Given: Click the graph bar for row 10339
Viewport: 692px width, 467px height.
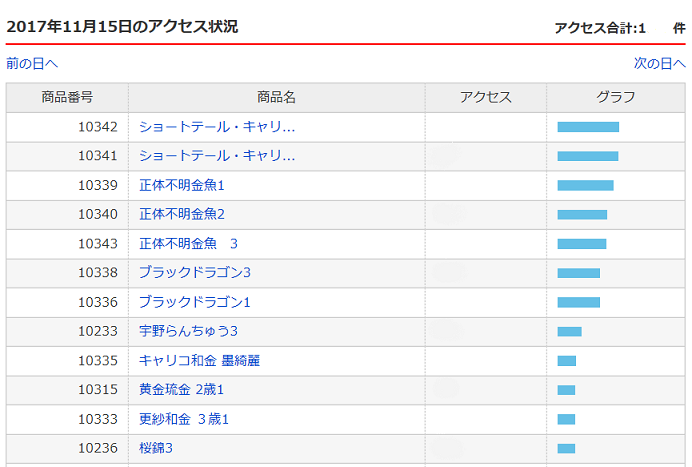Looking at the screenshot, I should (x=586, y=185).
